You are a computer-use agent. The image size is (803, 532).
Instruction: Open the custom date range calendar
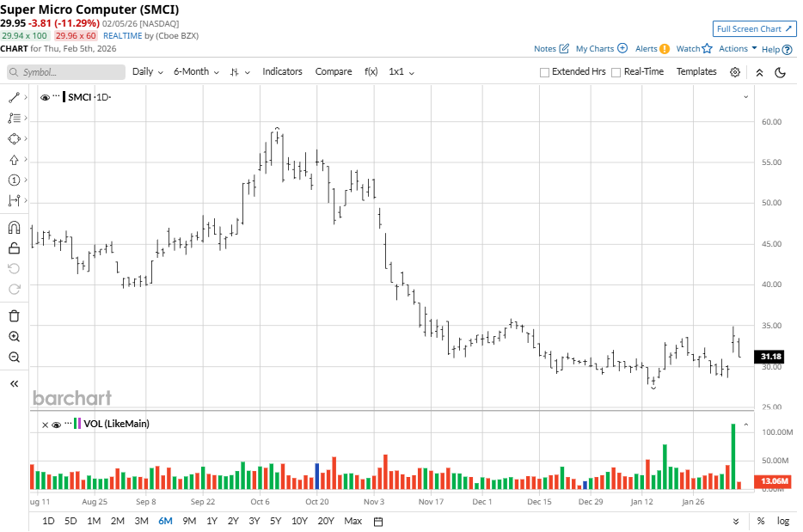pos(378,521)
